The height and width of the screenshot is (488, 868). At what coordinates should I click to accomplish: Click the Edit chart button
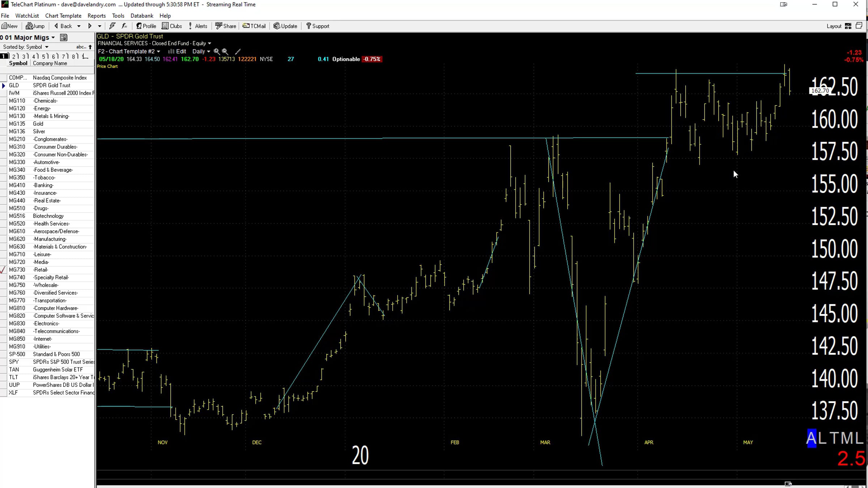point(177,51)
